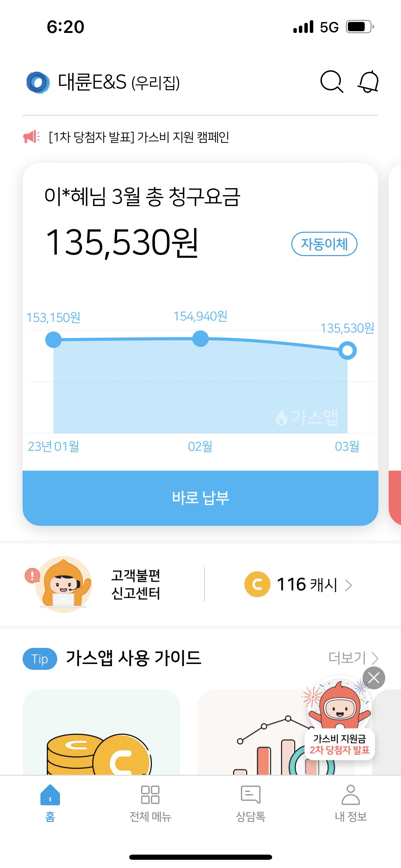This screenshot has width=401, height=868.
Task: Tap the 대륜E&S logo icon
Action: pos(38,82)
